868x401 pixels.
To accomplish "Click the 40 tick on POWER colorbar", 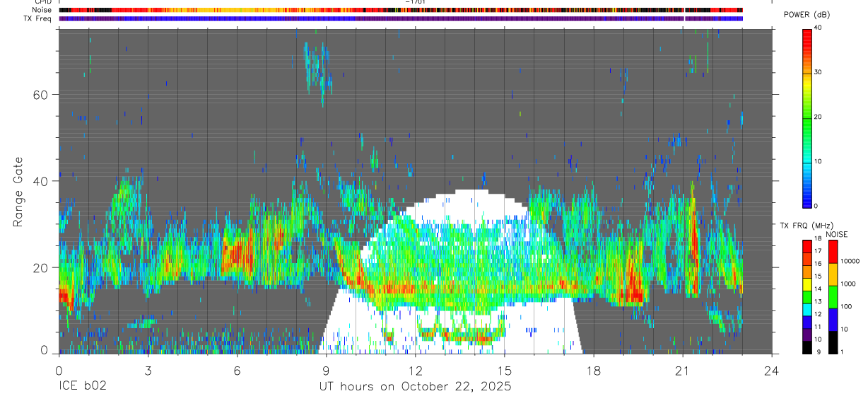I will point(819,28).
